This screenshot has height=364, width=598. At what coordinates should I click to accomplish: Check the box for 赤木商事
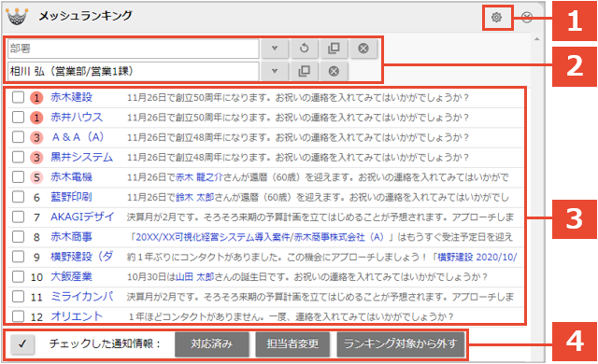click(x=18, y=237)
